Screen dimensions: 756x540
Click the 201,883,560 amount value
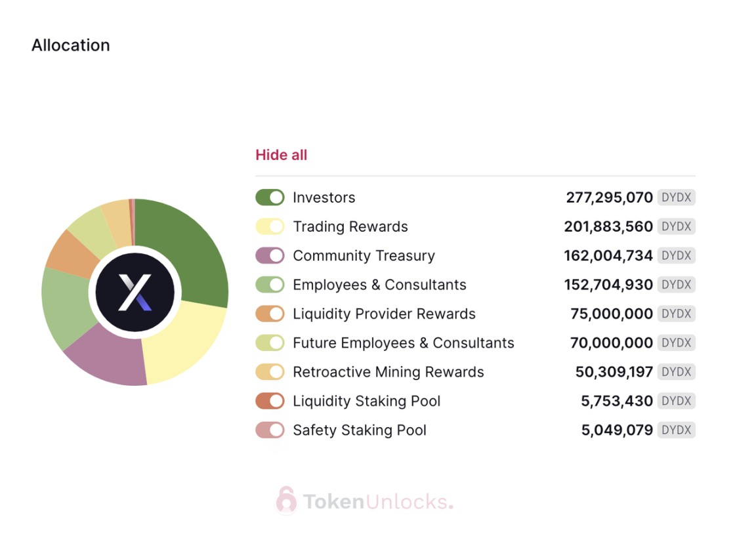pyautogui.click(x=608, y=226)
